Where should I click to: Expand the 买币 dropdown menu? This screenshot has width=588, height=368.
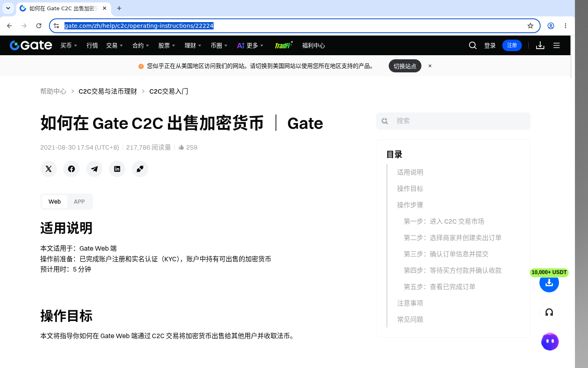point(69,45)
